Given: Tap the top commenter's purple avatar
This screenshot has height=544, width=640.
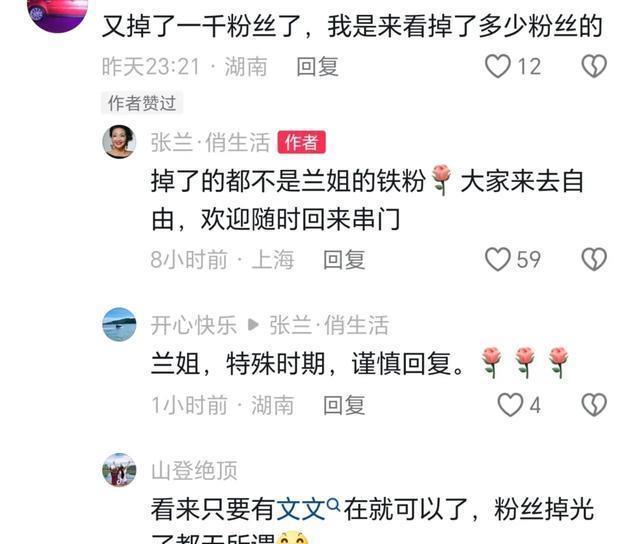Looking at the screenshot, I should [x=58, y=13].
